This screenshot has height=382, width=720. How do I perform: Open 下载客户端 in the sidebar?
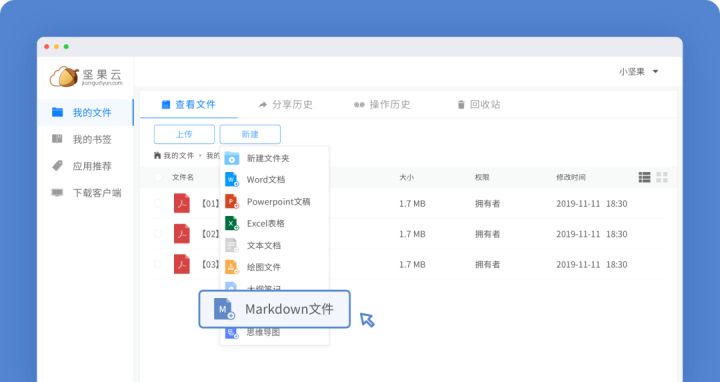click(x=87, y=193)
